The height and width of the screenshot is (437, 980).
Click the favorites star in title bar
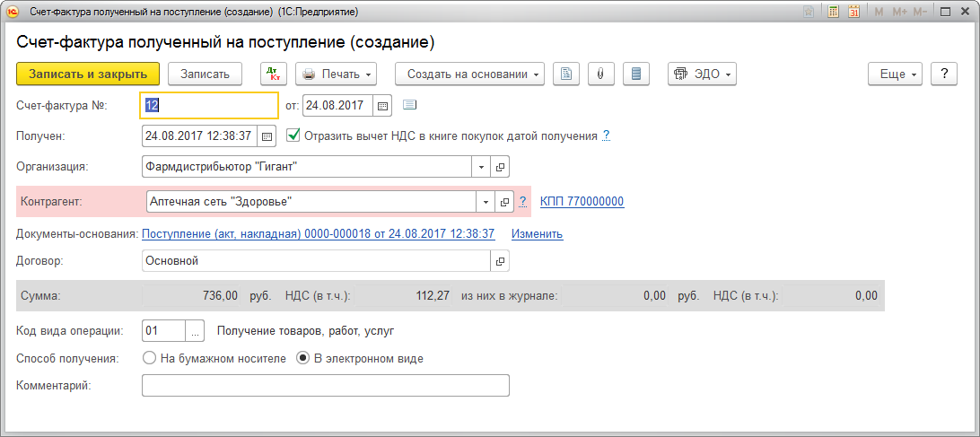809,12
